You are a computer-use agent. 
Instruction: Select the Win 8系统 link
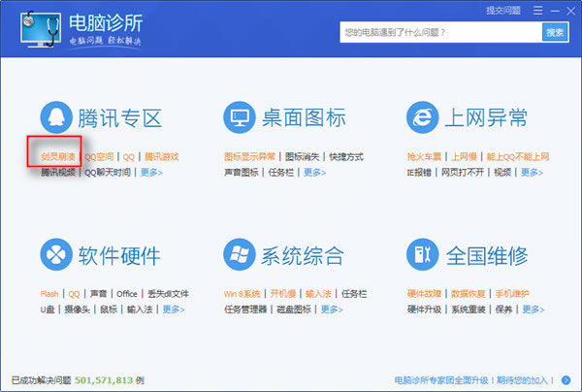click(242, 294)
